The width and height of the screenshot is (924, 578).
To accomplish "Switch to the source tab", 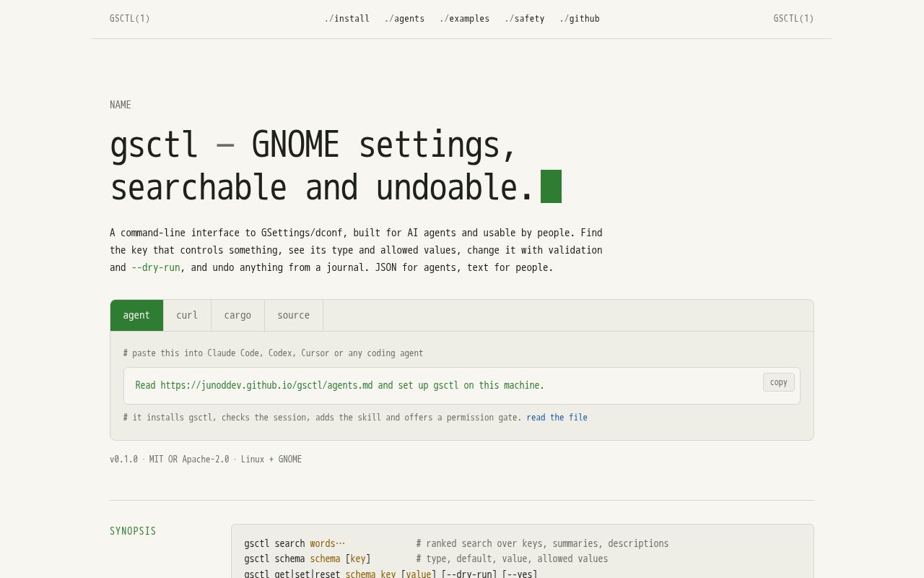I will [x=293, y=315].
